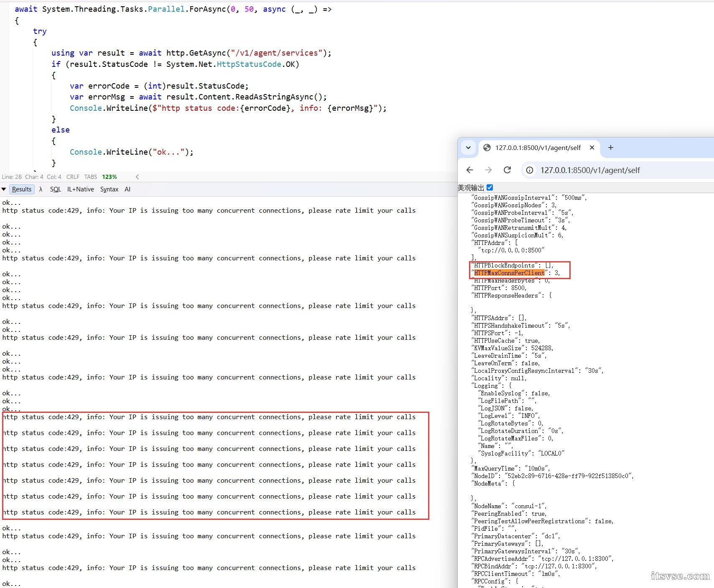
Task: Click the "LogLevel": "INFO" JSON line
Action: pos(509,416)
